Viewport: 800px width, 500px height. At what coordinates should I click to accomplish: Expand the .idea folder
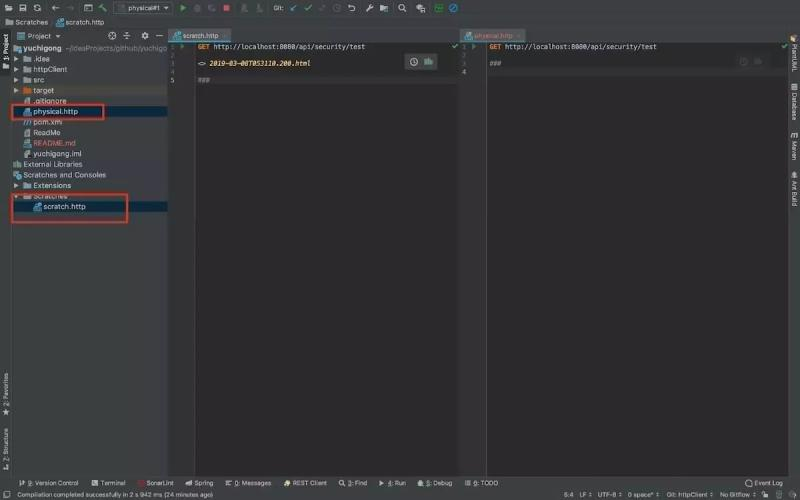(16, 59)
